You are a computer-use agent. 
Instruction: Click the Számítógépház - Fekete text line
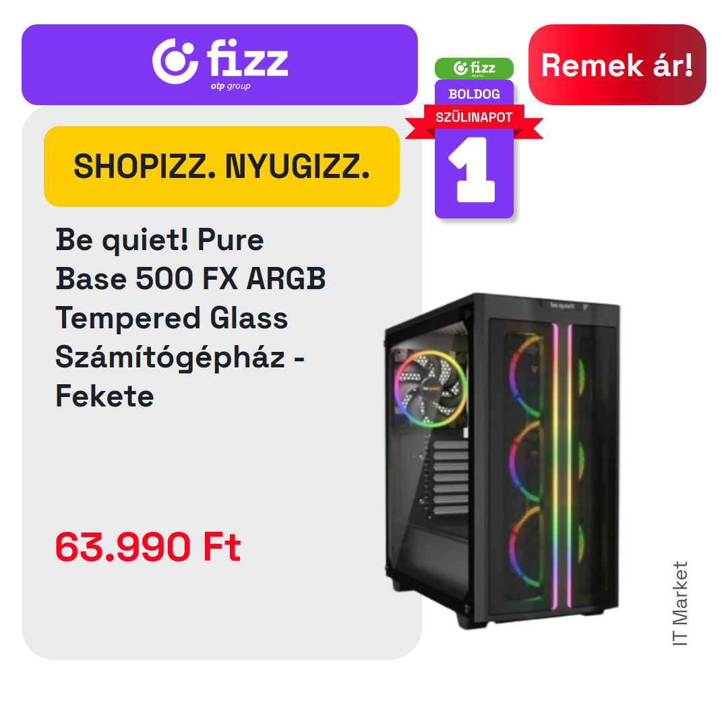pyautogui.click(x=180, y=377)
